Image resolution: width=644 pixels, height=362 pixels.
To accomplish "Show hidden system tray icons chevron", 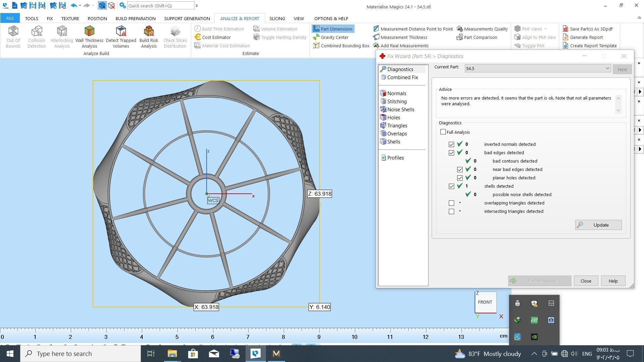I will pos(534,354).
